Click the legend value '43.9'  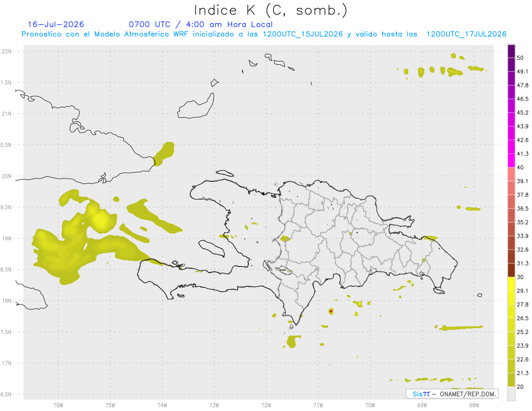(523, 126)
